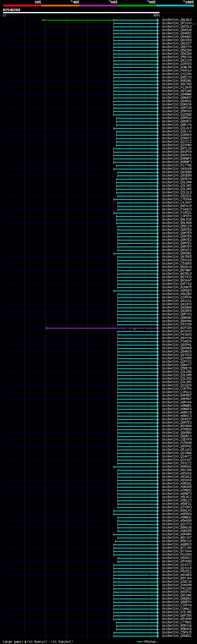Select hit label UniRef100_Q58I24
Image resolution: width=197 pixels, height=644 pixels.
click(x=177, y=226)
